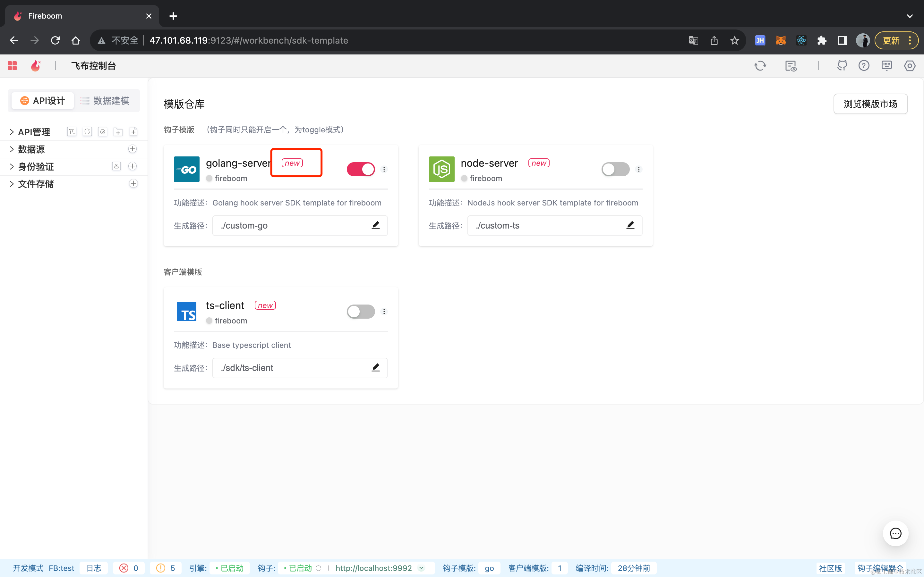Disable the golang-server template toggle
This screenshot has height=577, width=924.
coord(360,169)
